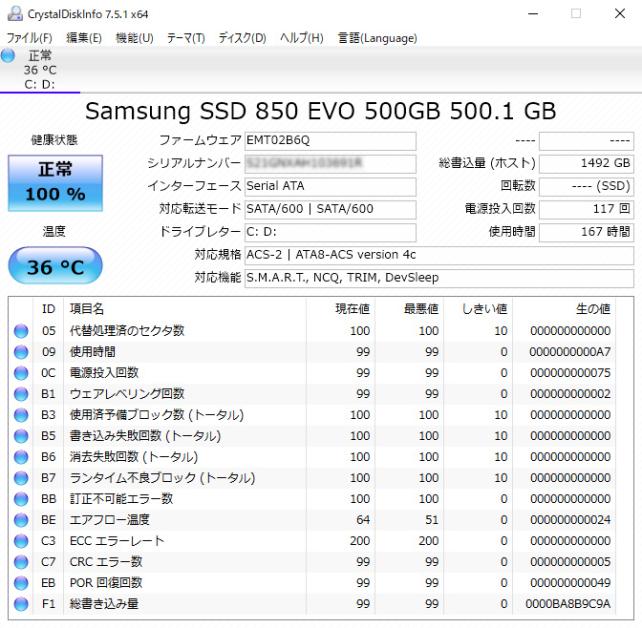The image size is (642, 628).
Task: Click status orb for attribute B6
Action: click(x=21, y=457)
